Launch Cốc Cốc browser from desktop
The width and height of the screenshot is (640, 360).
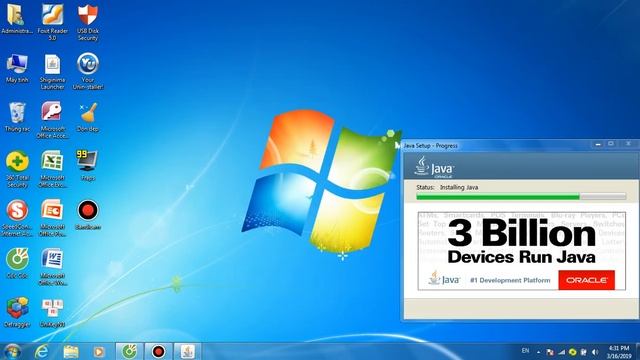(x=17, y=264)
